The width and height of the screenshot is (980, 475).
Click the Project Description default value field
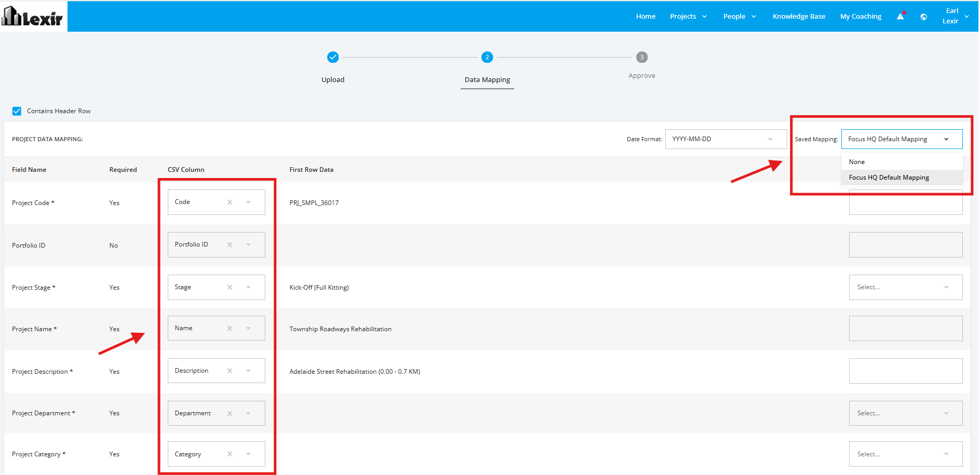point(906,371)
